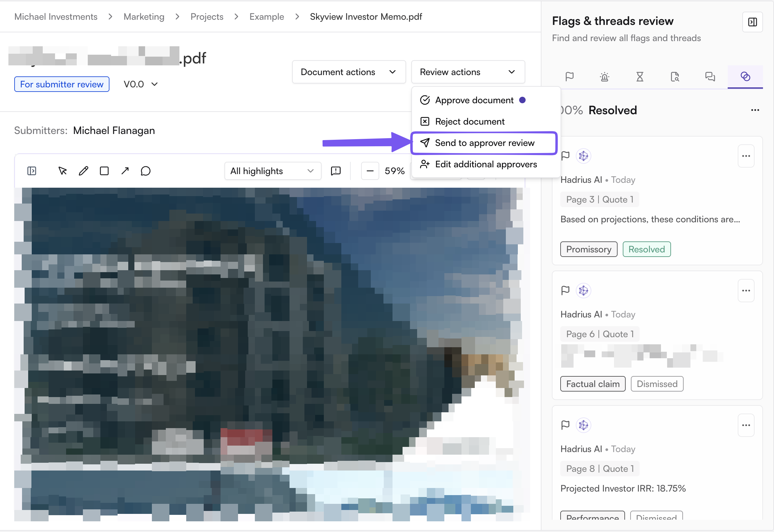This screenshot has height=532, width=774.
Task: Go to Michael Investments breadcrumb
Action: pyautogui.click(x=56, y=17)
